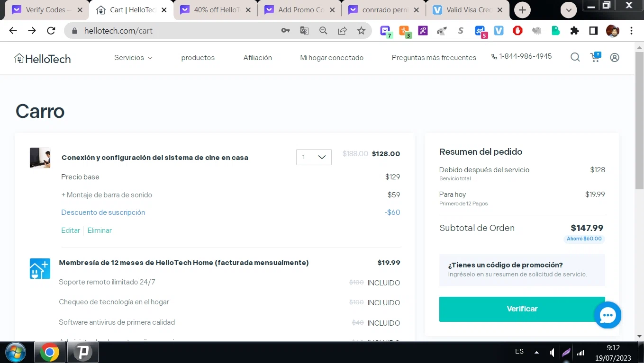644x363 pixels.
Task: Open the Afiliación menu item
Action: point(258,58)
